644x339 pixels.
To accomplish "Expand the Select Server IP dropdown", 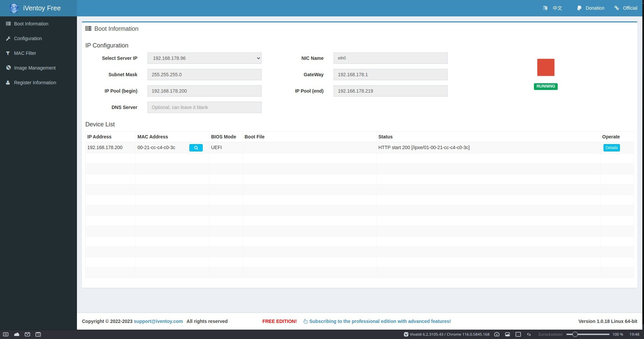I will point(204,58).
